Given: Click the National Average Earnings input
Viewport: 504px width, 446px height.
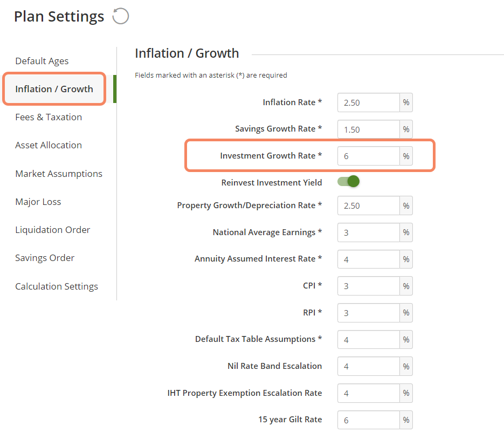Looking at the screenshot, I should [x=368, y=232].
